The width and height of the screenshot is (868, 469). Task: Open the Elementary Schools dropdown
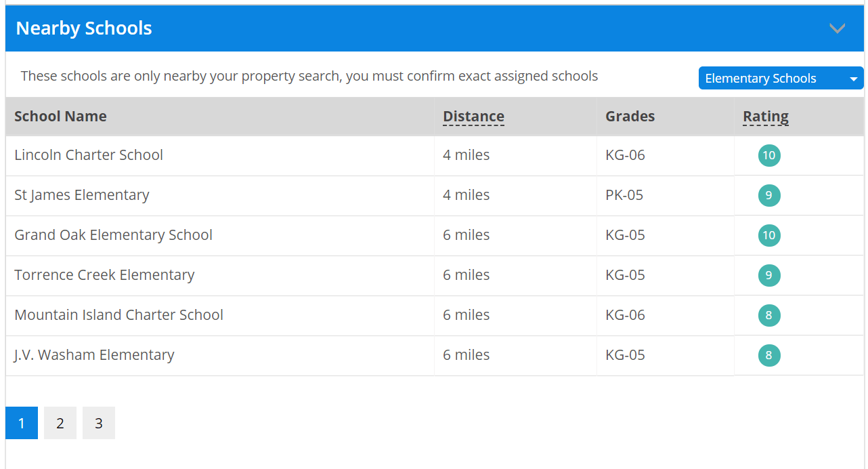(780, 79)
